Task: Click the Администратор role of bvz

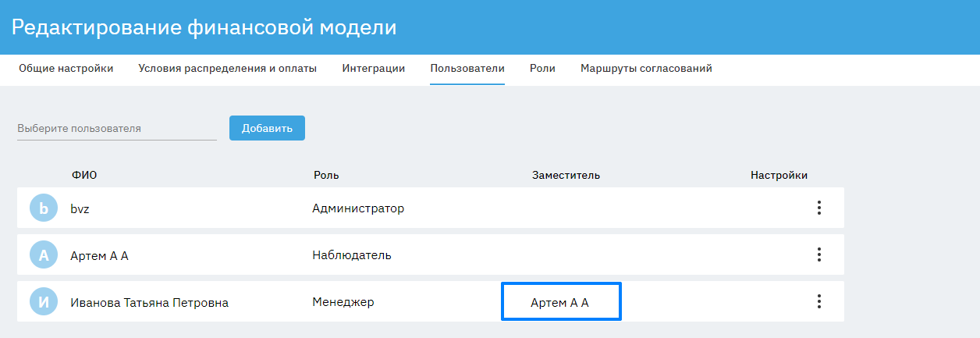Action: click(358, 208)
